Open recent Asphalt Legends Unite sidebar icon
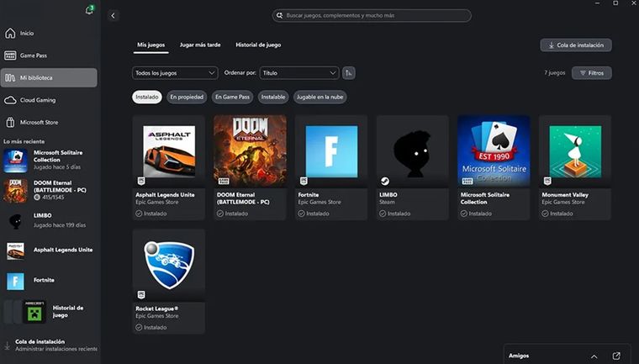 (15, 251)
